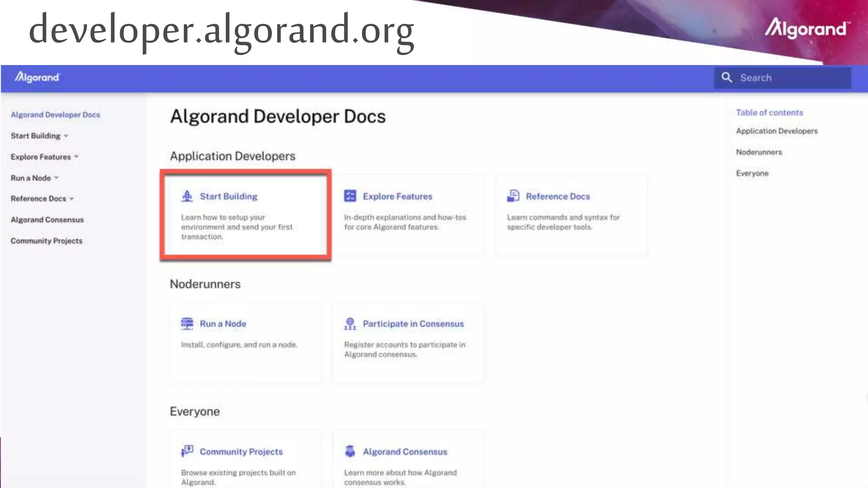
Task: Expand the Start Building sidebar chevron
Action: click(66, 136)
